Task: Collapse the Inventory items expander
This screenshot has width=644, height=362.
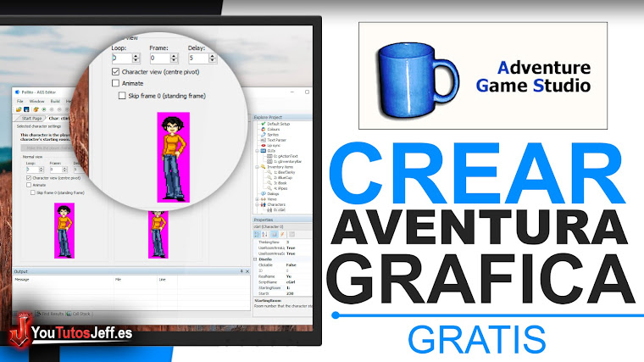Action: pyautogui.click(x=258, y=167)
